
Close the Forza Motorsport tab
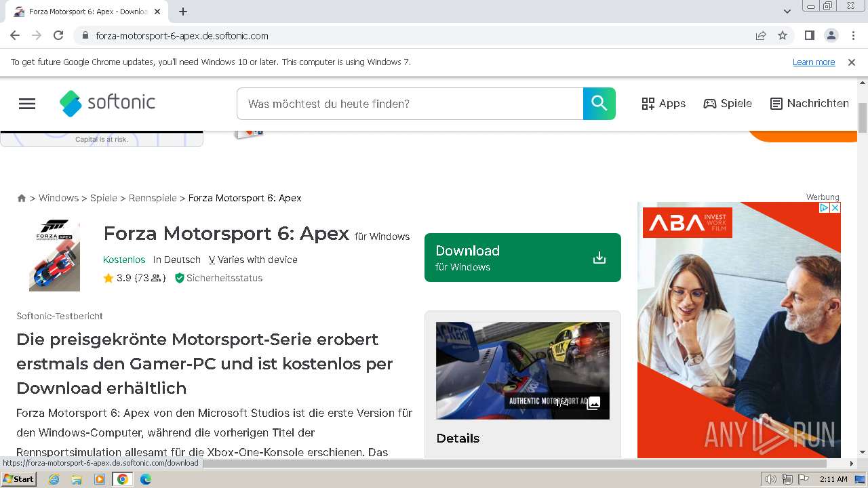(157, 12)
